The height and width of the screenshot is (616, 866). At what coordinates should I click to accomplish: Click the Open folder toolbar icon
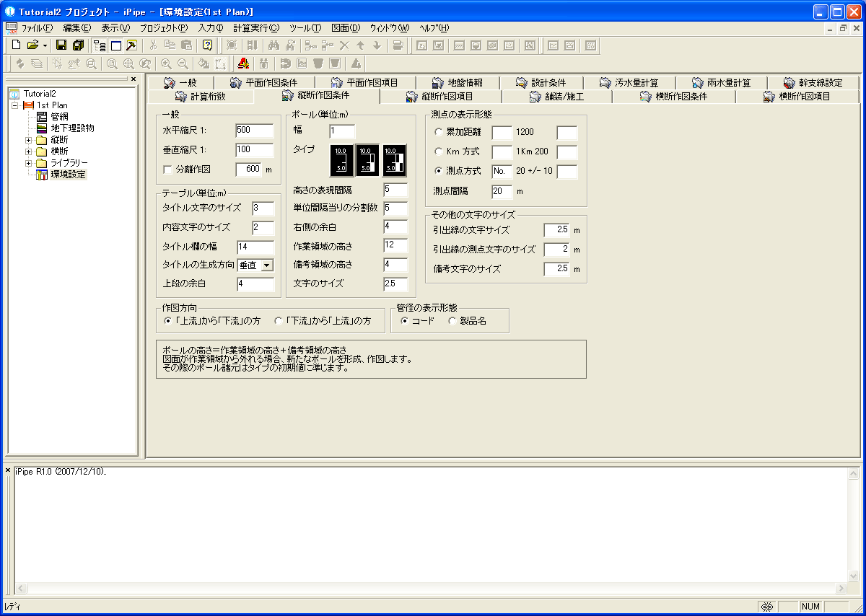pyautogui.click(x=32, y=45)
